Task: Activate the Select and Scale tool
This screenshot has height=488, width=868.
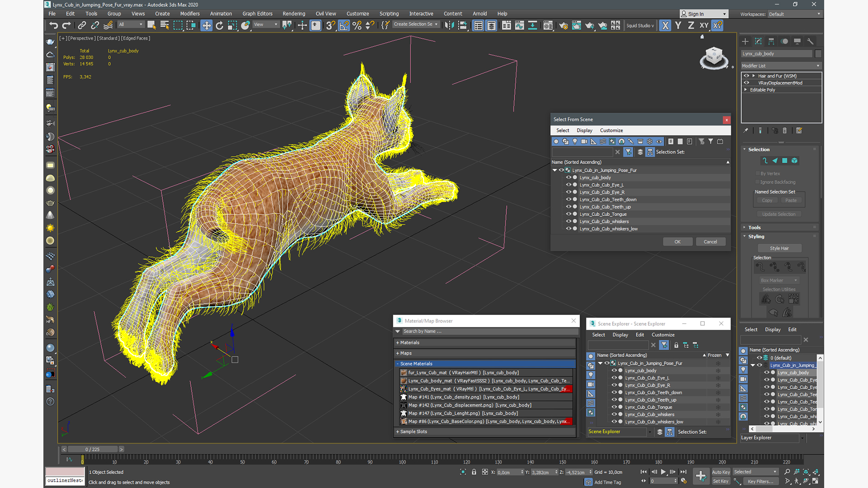Action: pyautogui.click(x=232, y=26)
